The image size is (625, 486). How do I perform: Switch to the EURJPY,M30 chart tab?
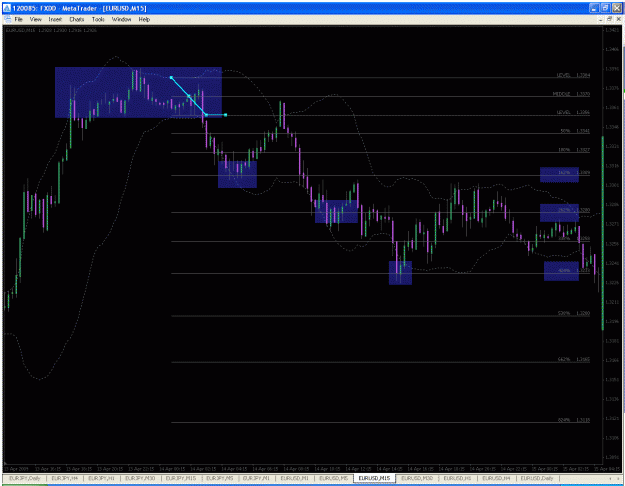pos(140,478)
